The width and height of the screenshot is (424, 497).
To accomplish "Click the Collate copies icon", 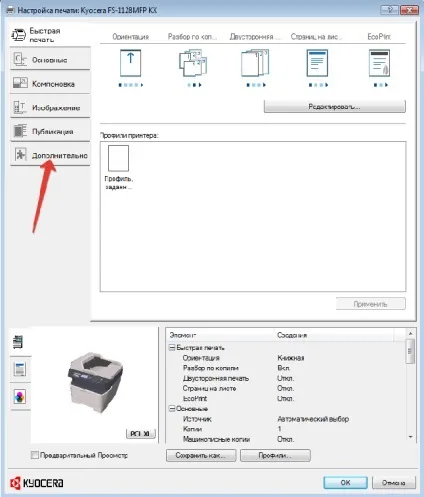I will (x=193, y=63).
